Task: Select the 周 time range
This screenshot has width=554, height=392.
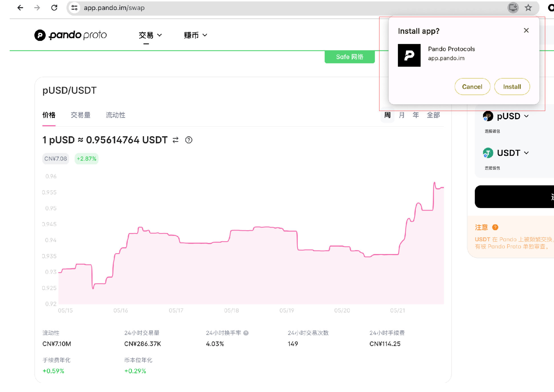Action: [x=387, y=115]
